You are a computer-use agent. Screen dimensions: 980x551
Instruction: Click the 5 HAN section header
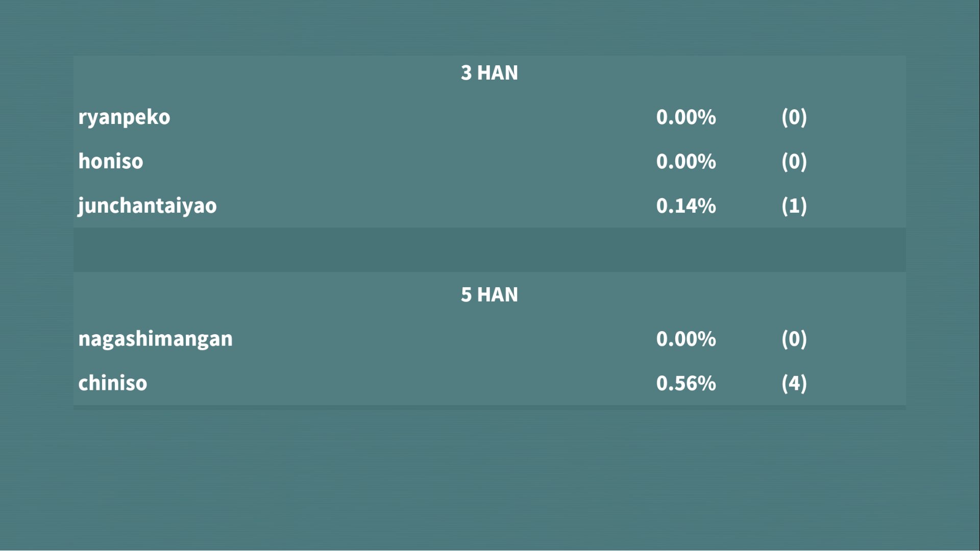coord(489,295)
